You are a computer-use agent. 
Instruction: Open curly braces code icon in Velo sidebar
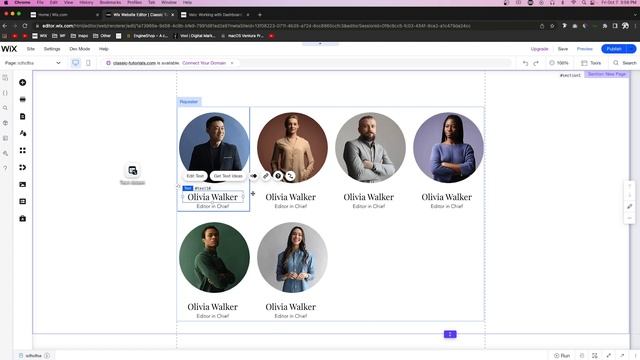pos(5,93)
